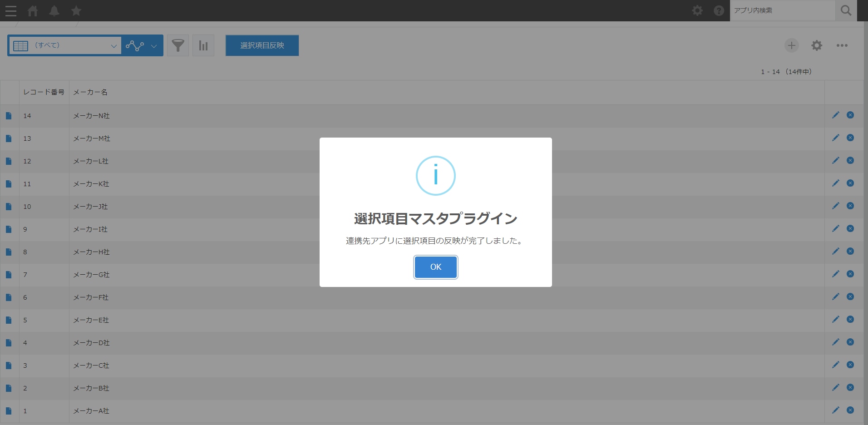Open the more options ellipsis menu
The height and width of the screenshot is (425, 868).
[843, 45]
